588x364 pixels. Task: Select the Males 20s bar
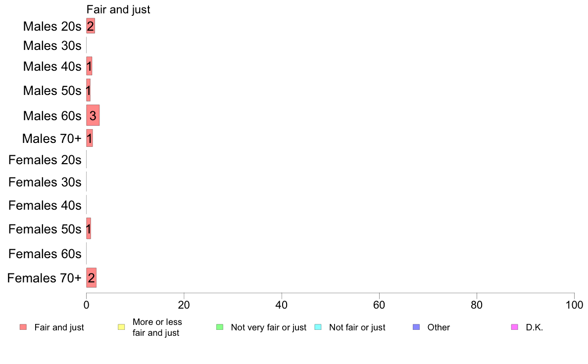pos(91,26)
